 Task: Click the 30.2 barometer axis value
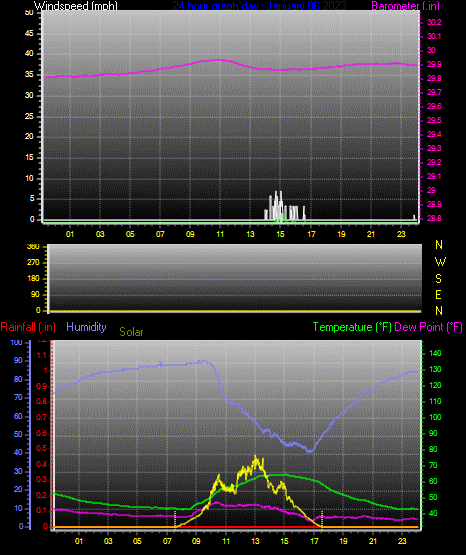(434, 22)
